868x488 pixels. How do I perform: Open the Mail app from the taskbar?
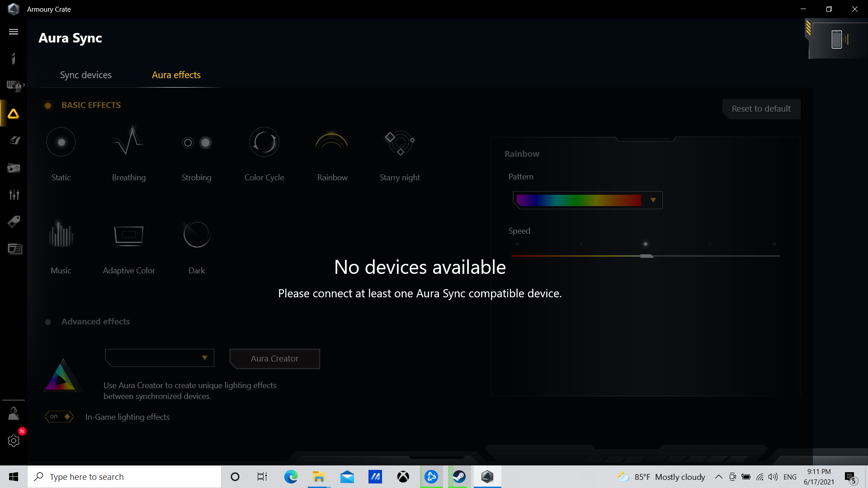point(347,477)
